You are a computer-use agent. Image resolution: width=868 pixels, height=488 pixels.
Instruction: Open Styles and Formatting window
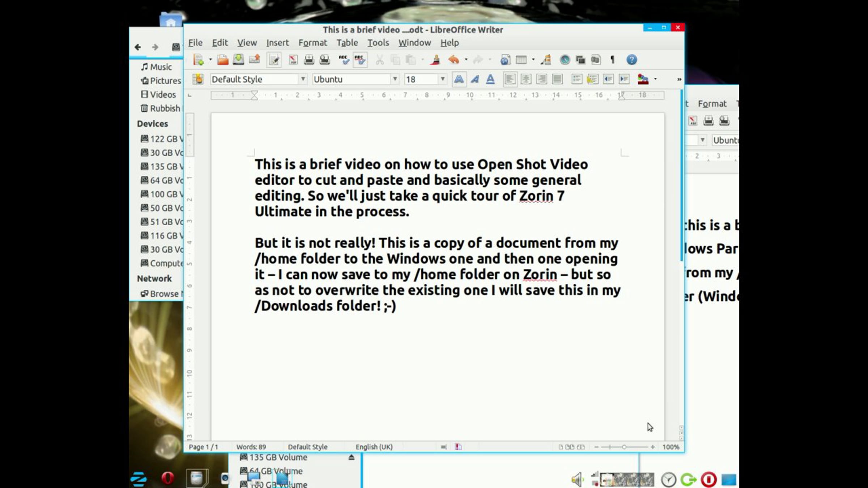[x=198, y=79]
